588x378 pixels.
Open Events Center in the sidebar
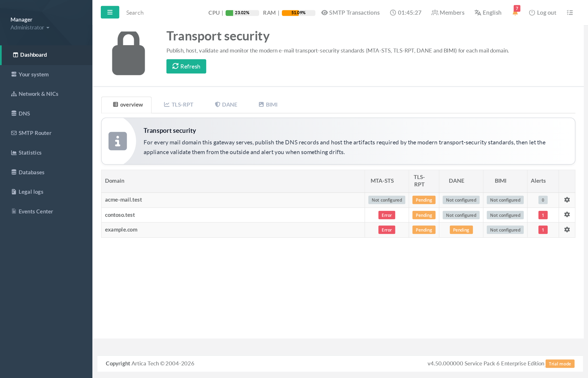click(x=46, y=212)
